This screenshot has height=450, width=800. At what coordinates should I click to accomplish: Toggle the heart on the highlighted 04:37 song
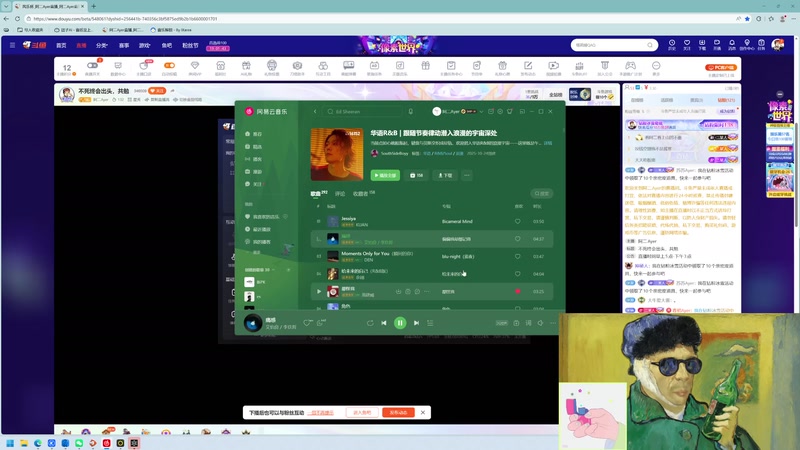[x=517, y=239]
